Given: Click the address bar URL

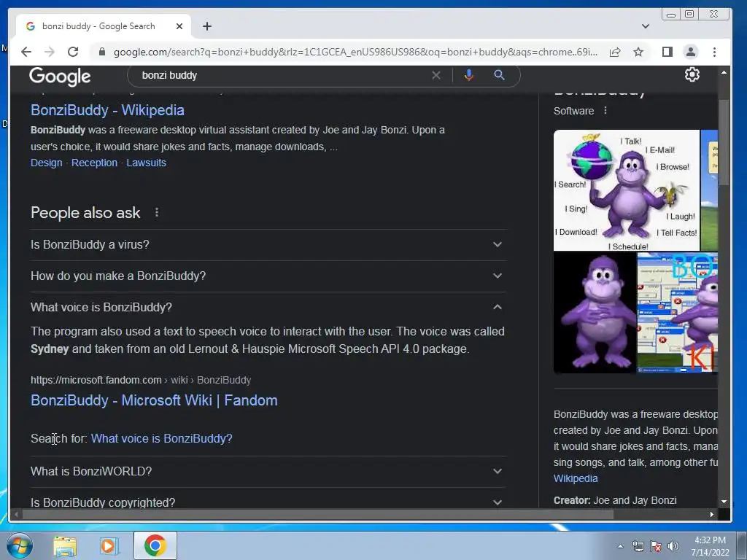Looking at the screenshot, I should pyautogui.click(x=355, y=52).
